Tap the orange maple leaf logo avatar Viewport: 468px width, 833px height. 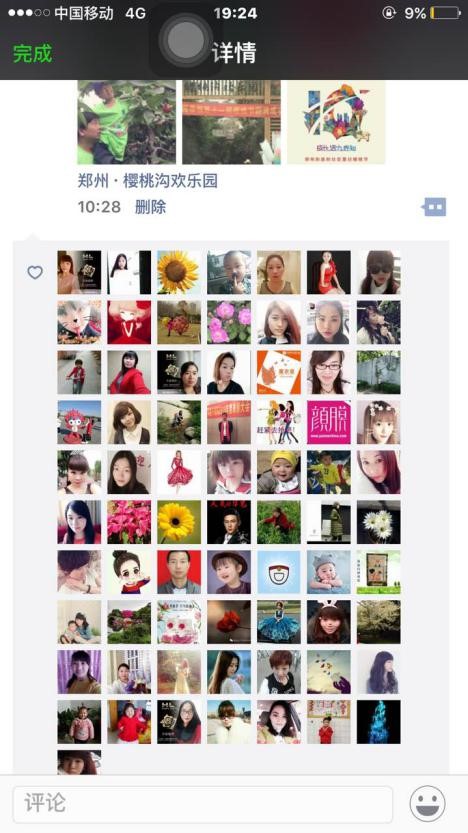279,372
